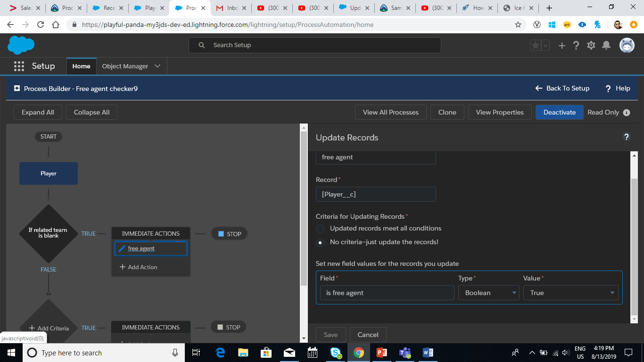The width and height of the screenshot is (644, 362).
Task: Click the browser back arrow
Action: (11, 25)
